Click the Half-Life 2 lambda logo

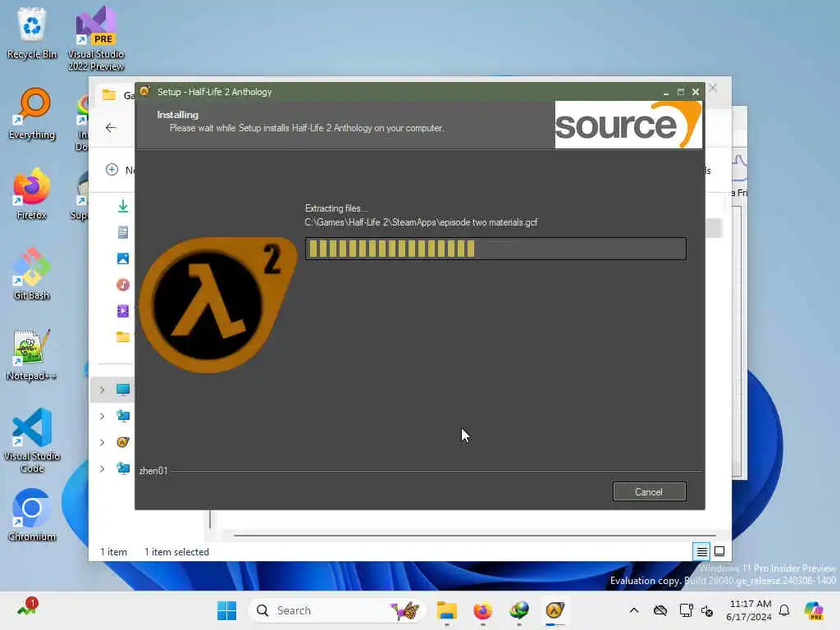point(217,305)
